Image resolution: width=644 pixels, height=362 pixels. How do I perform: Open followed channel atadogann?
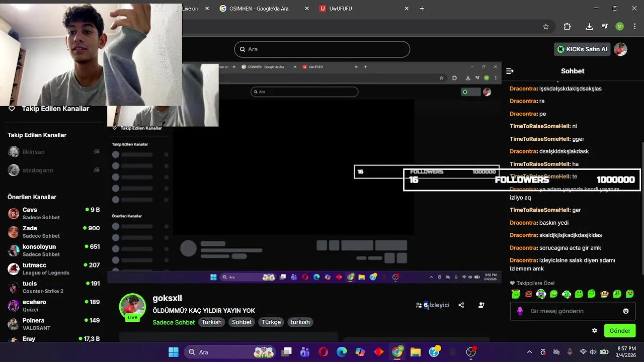53,170
